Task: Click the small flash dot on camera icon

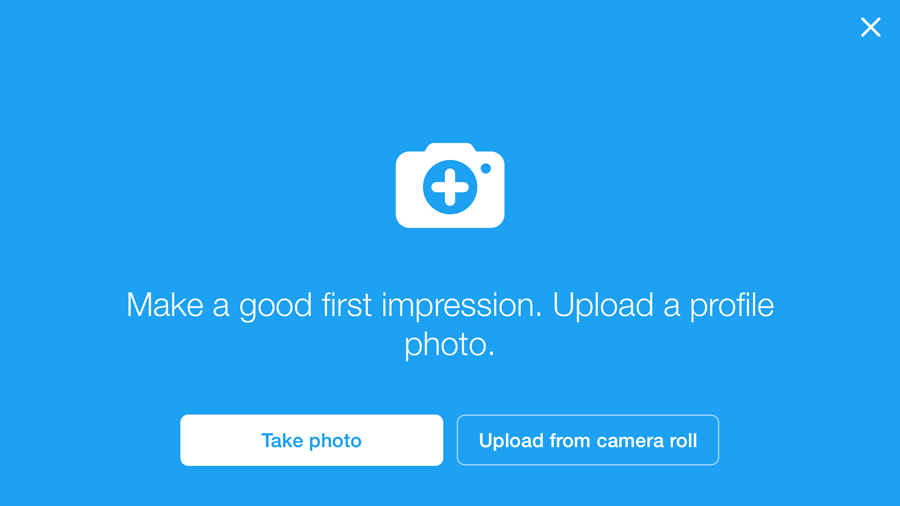Action: click(486, 169)
